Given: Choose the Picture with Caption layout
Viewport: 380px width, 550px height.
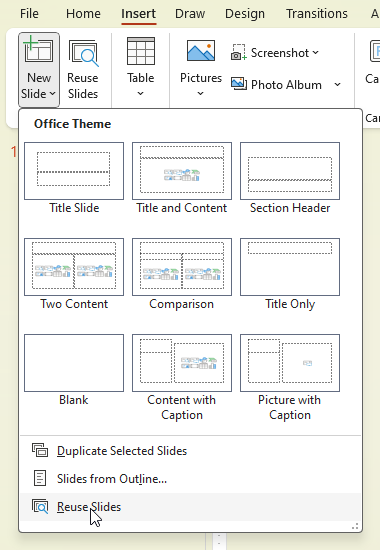Looking at the screenshot, I should (290, 378).
